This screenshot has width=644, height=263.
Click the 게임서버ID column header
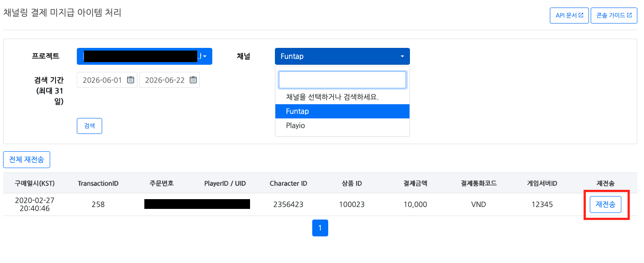[x=542, y=183]
